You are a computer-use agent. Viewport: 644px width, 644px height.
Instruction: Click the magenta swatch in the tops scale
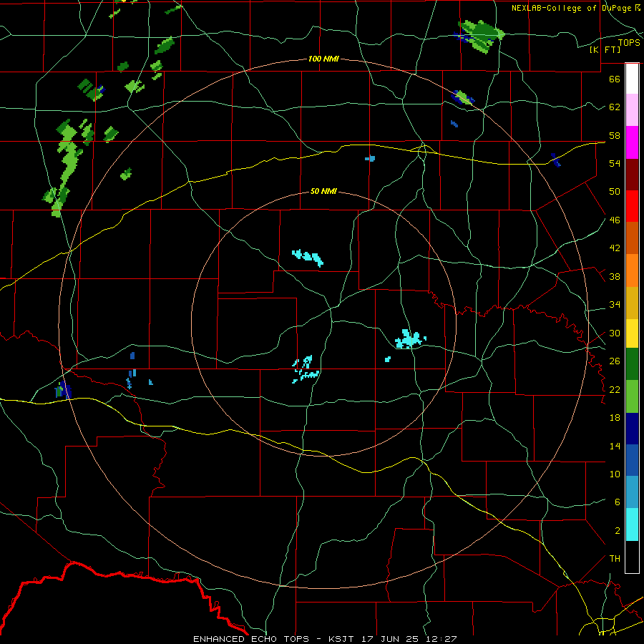click(632, 142)
